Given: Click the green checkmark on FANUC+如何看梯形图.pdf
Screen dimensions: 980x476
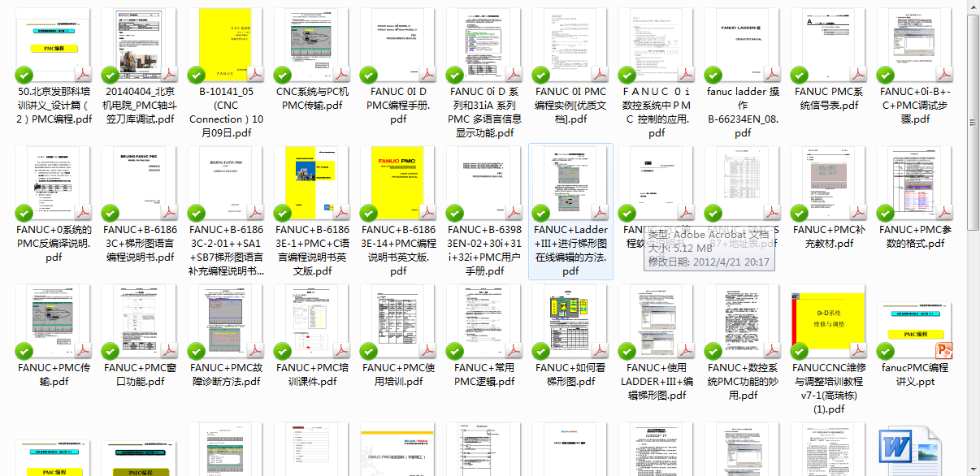Looking at the screenshot, I should [540, 351].
